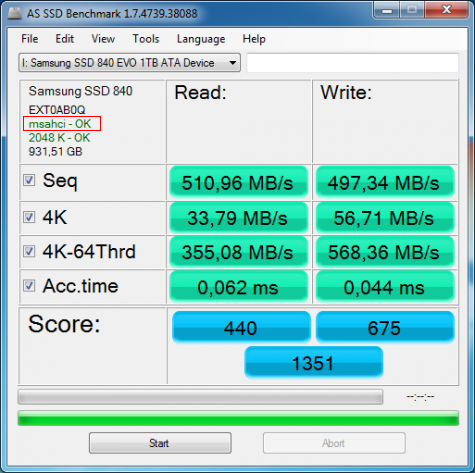Image resolution: width=475 pixels, height=473 pixels.
Task: Open the Edit menu
Action: 64,39
